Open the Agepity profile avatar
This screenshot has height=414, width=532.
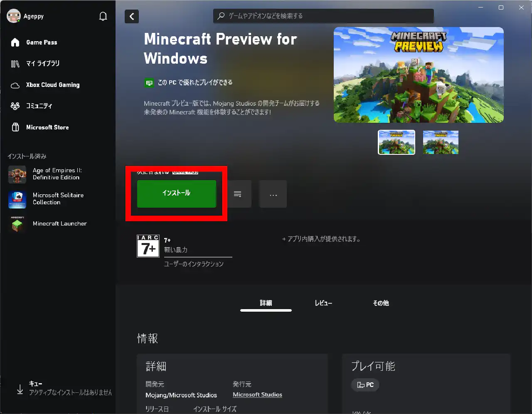pyautogui.click(x=14, y=16)
